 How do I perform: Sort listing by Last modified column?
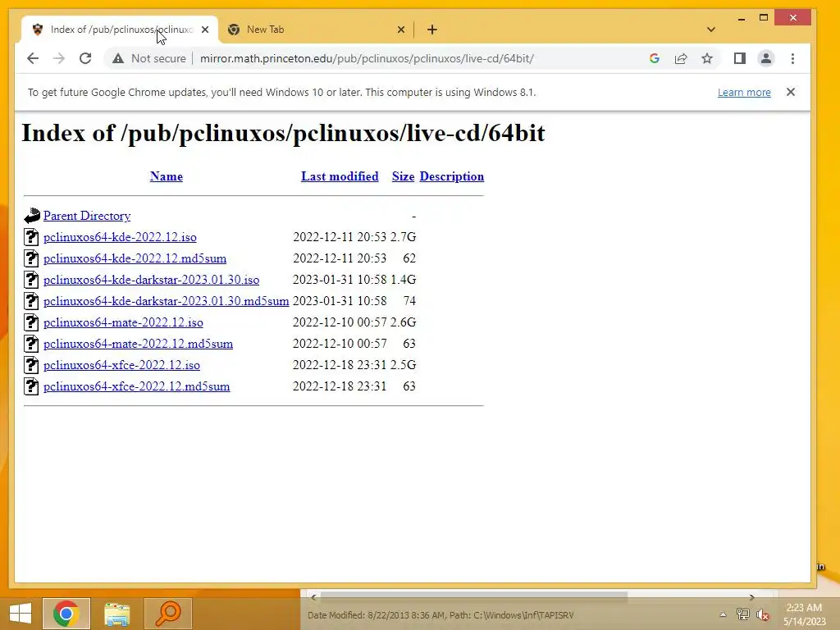tap(340, 176)
